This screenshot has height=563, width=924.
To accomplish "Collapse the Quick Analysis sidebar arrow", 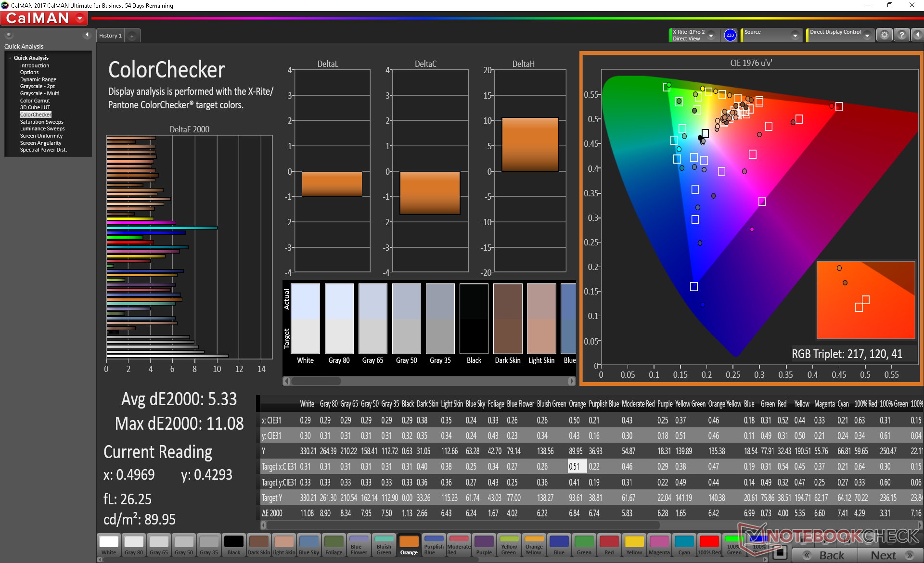I will [x=87, y=35].
